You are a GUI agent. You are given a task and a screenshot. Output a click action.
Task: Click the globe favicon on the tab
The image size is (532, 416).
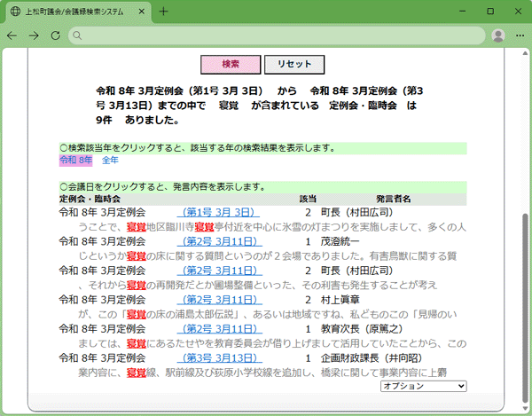16,12
